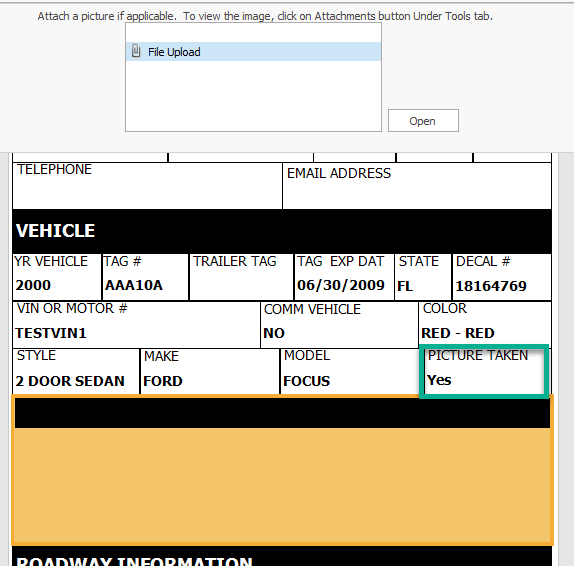
Task: Select the File Upload list entry
Action: point(253,52)
